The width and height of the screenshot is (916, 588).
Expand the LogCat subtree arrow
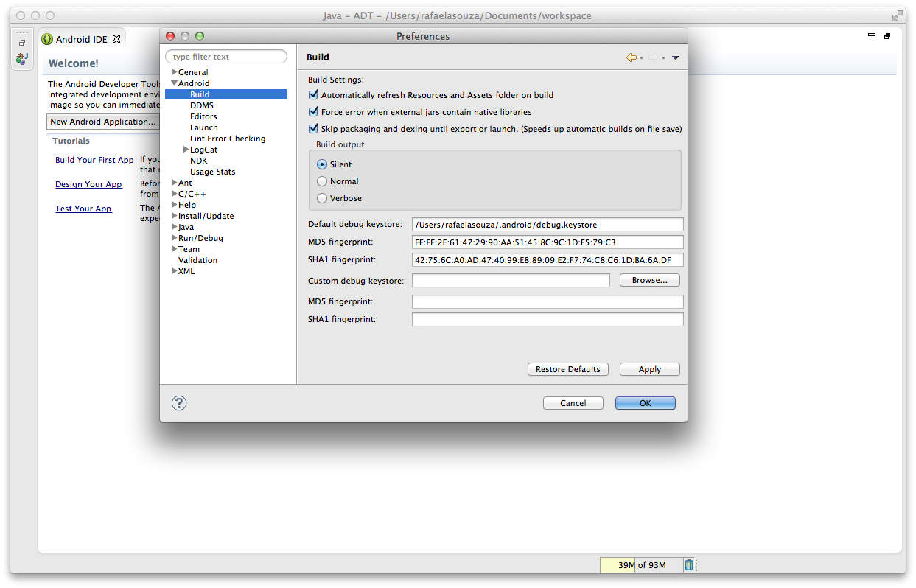point(186,150)
